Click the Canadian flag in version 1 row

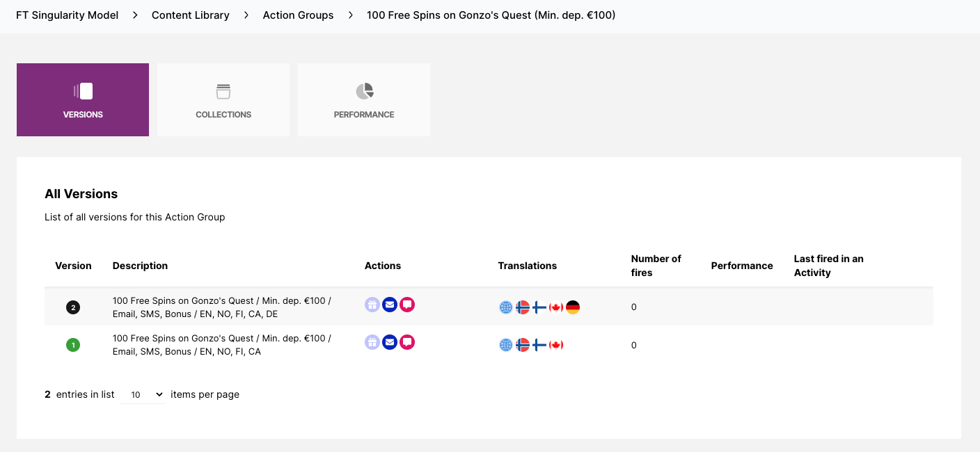pos(556,345)
